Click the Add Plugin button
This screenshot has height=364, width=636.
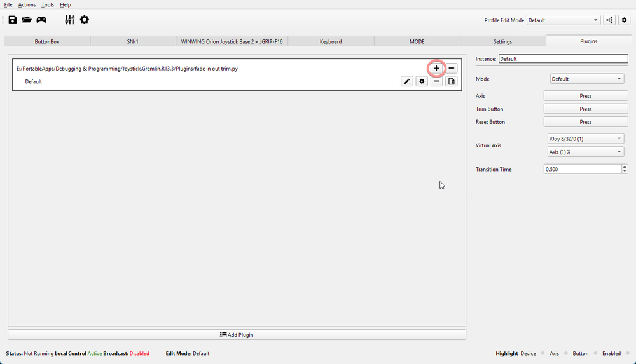[237, 334]
